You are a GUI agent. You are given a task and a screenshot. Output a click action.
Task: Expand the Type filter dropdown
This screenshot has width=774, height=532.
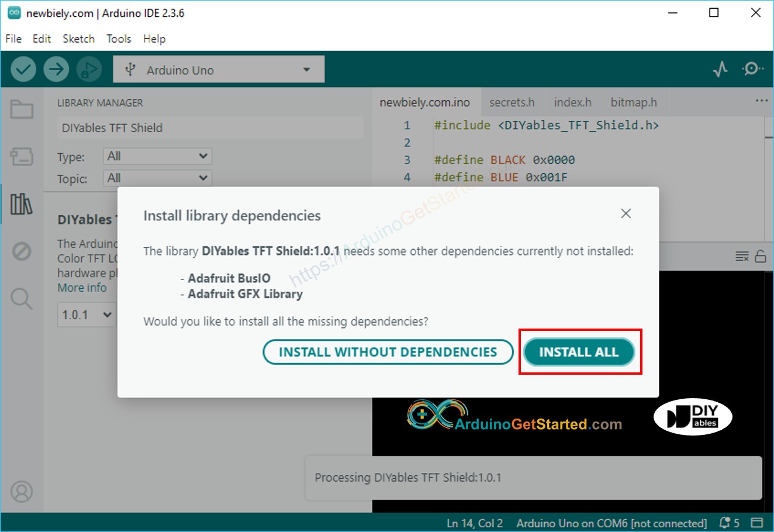point(157,156)
